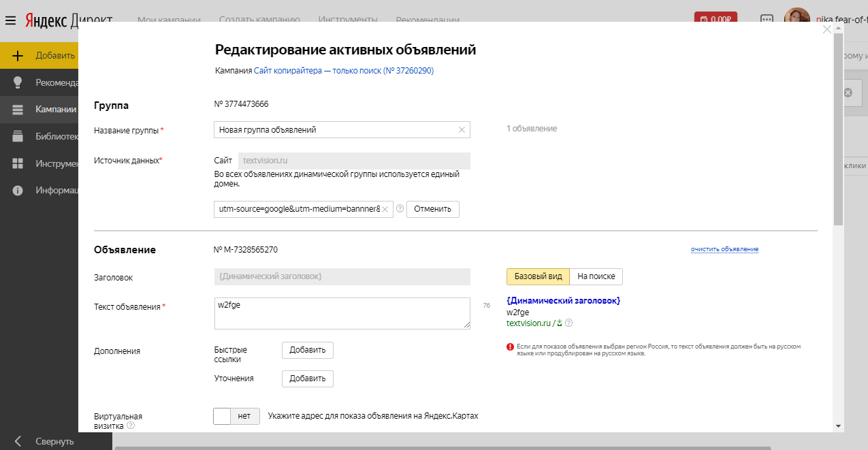Open Библиотека from the sidebar
The image size is (868, 450).
[18, 136]
